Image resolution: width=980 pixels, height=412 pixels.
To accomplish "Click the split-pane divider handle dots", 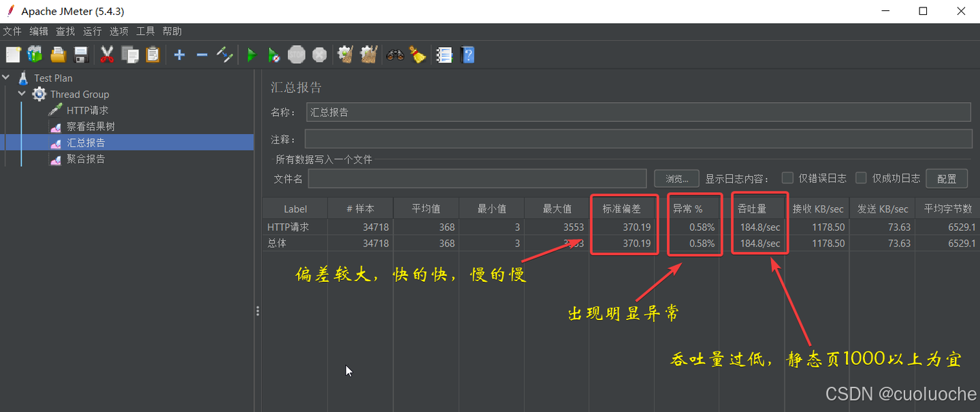I will tap(257, 311).
